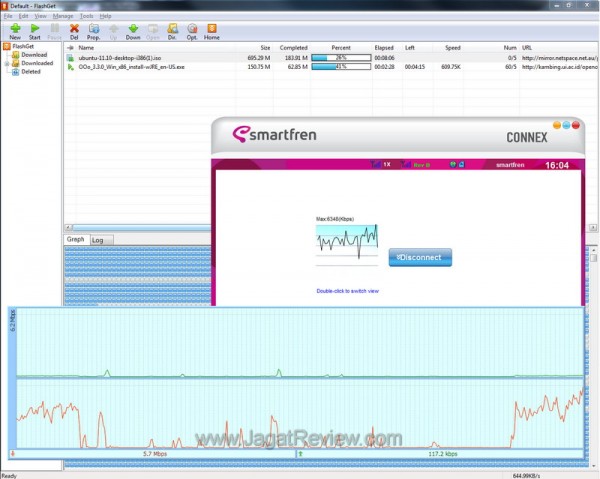Click the blue round button of smartfren window
The image size is (600, 479).
(x=566, y=125)
